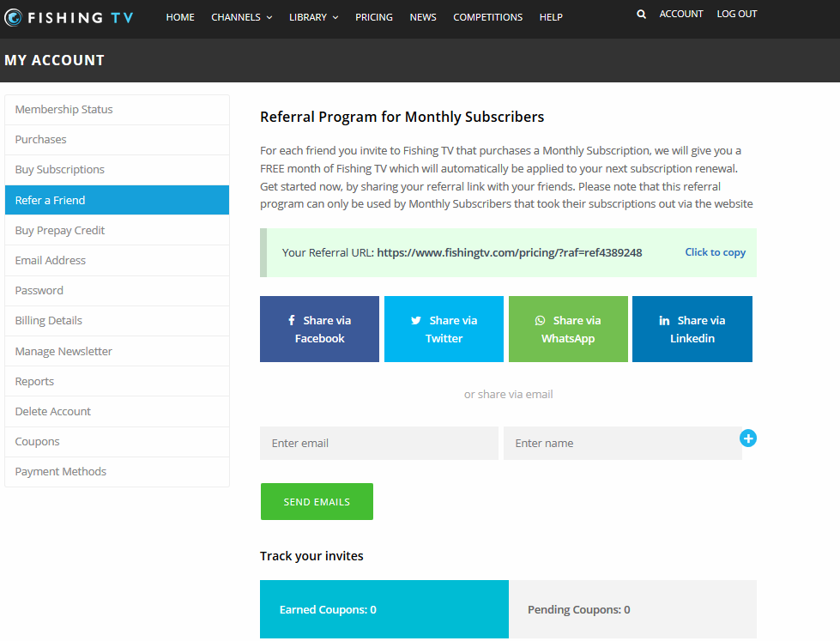Add another email recipient with plus icon
840x641 pixels.
[x=748, y=438]
